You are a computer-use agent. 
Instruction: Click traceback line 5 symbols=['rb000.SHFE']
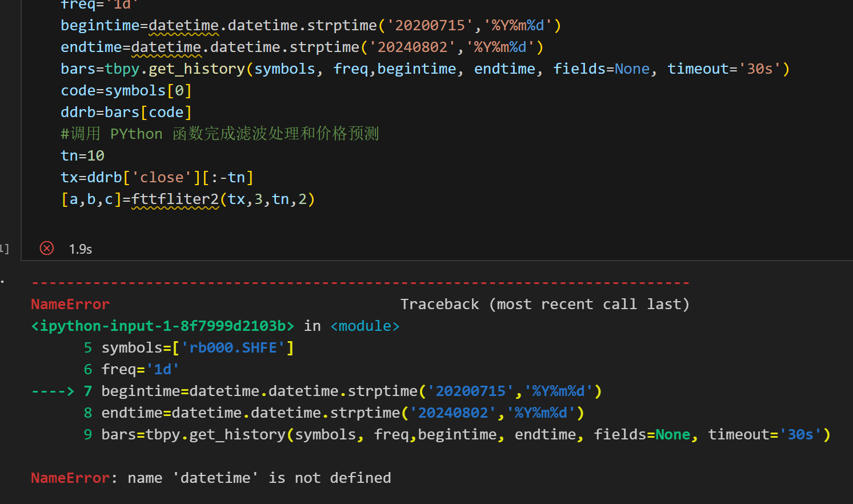click(189, 348)
